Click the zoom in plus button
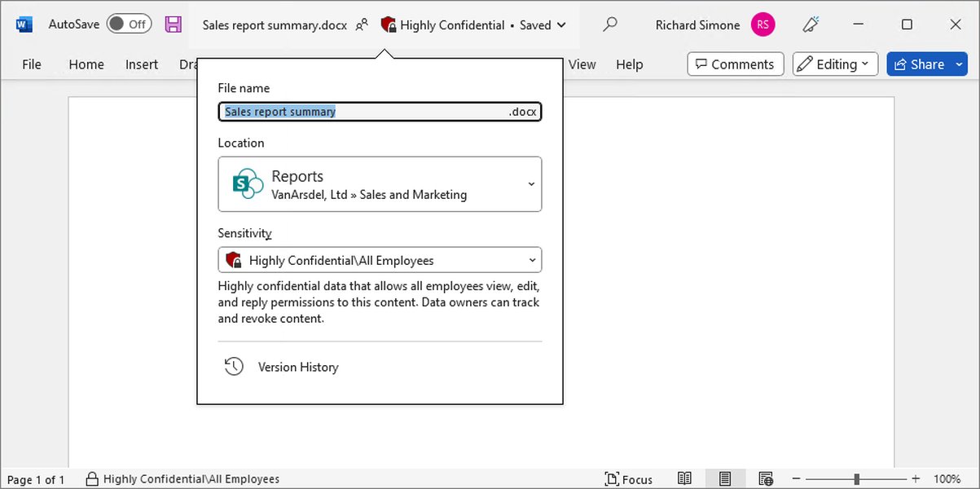Viewport: 980px width, 489px height. 916,479
